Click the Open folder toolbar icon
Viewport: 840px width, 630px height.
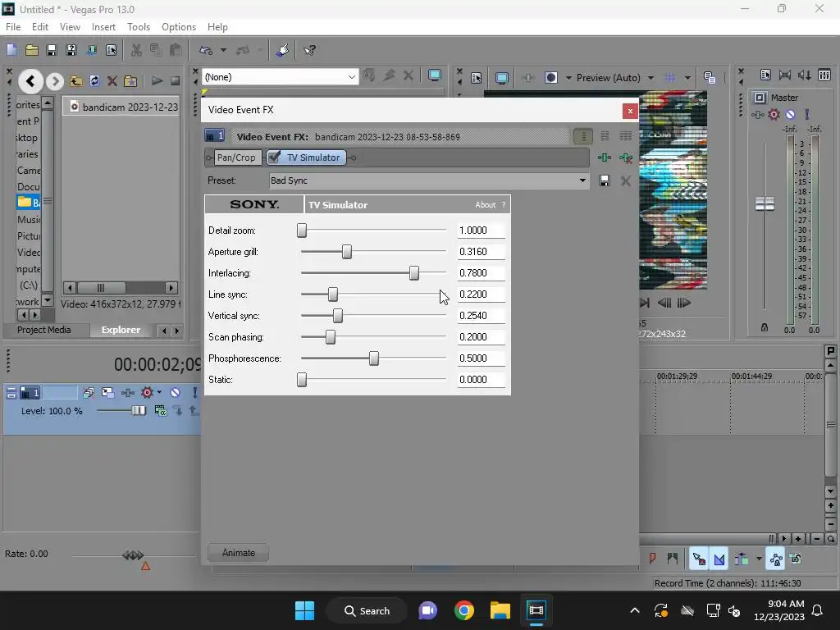point(32,50)
